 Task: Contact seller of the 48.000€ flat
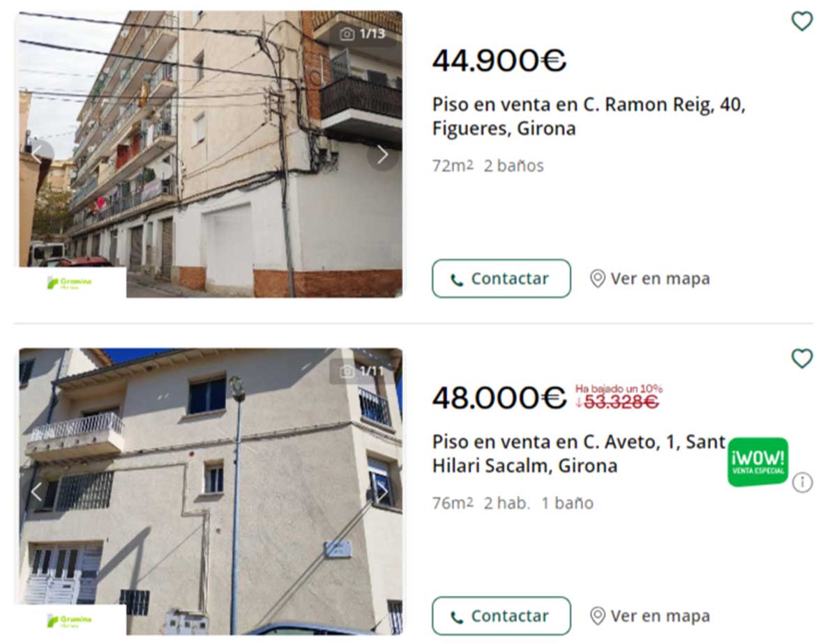(502, 616)
